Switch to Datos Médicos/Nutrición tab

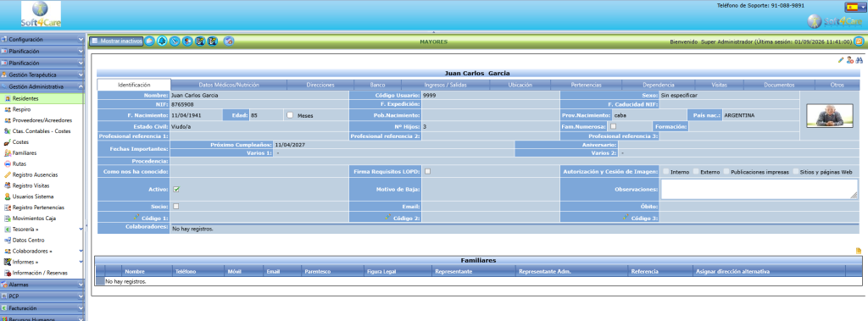tap(229, 85)
